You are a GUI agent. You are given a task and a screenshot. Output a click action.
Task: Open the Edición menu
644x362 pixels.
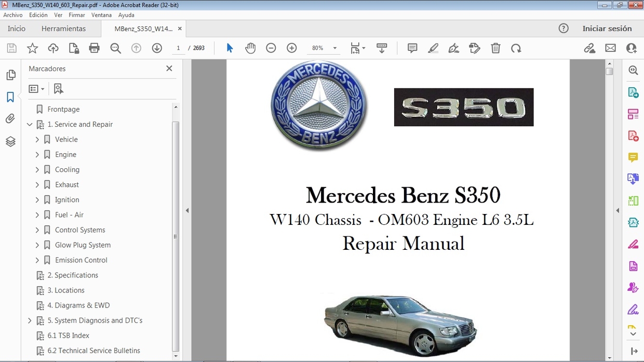[x=38, y=15]
